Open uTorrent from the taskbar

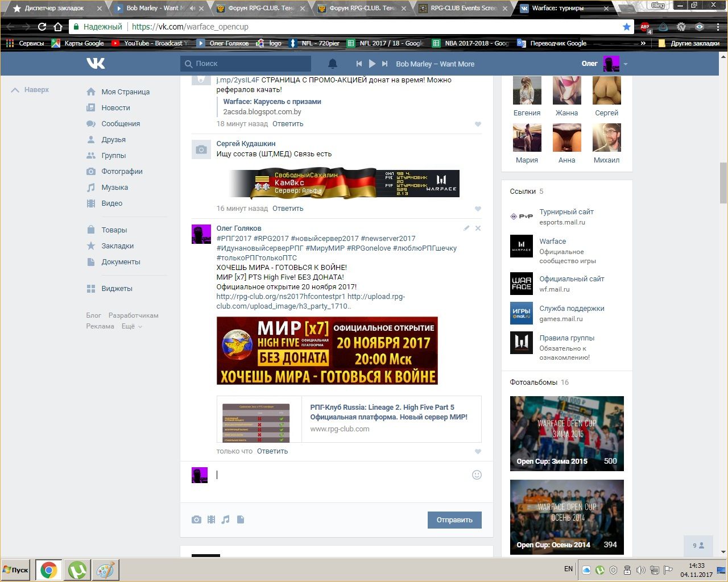(77, 570)
